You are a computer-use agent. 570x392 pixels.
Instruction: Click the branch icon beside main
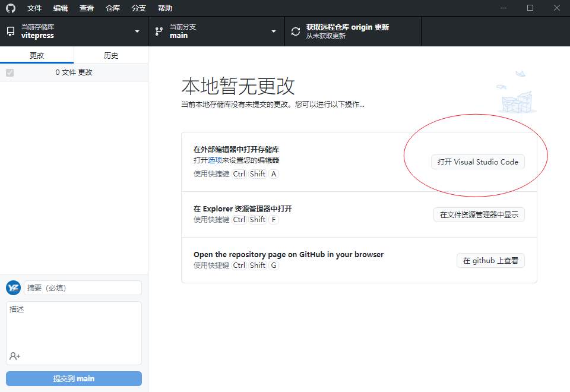click(x=159, y=31)
